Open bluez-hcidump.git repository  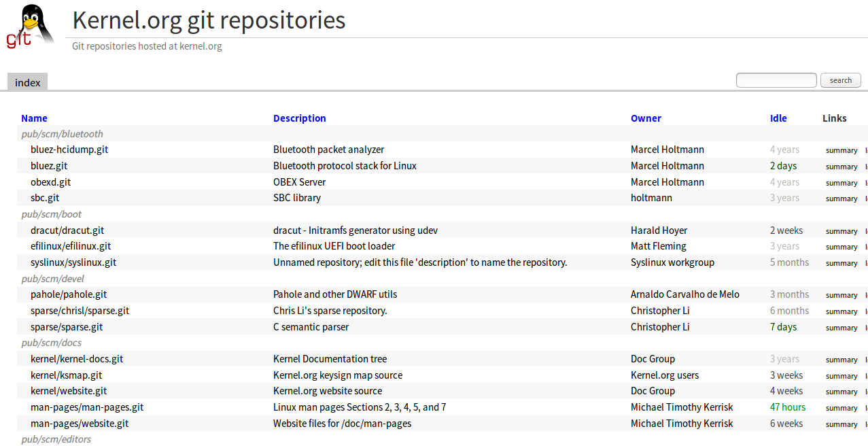pos(69,150)
